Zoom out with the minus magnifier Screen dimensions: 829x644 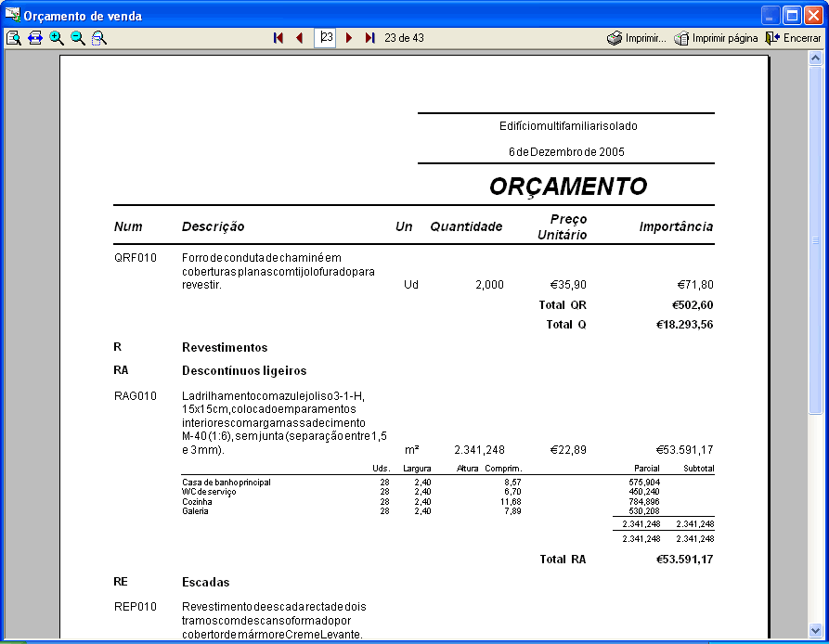(78, 38)
